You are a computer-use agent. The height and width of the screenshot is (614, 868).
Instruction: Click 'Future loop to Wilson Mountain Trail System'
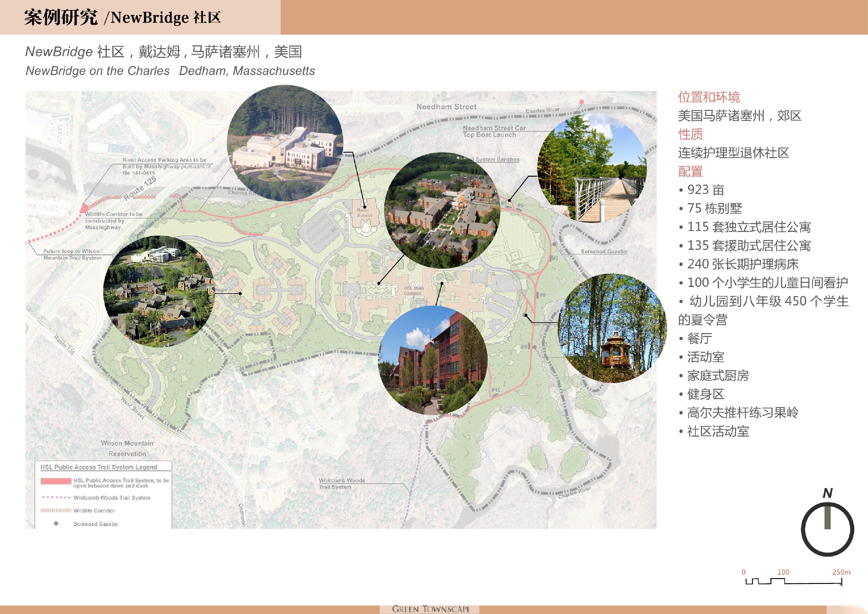click(x=72, y=254)
